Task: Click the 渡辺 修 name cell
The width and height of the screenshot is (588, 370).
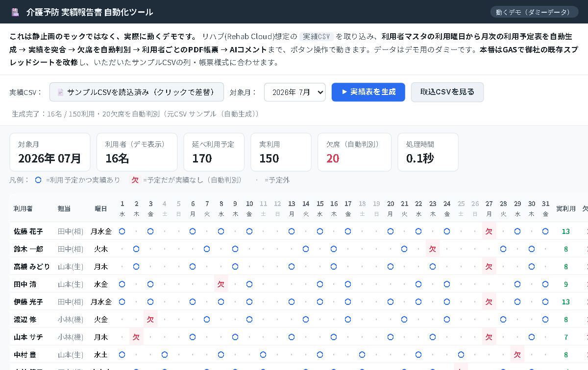Action: [x=25, y=320]
